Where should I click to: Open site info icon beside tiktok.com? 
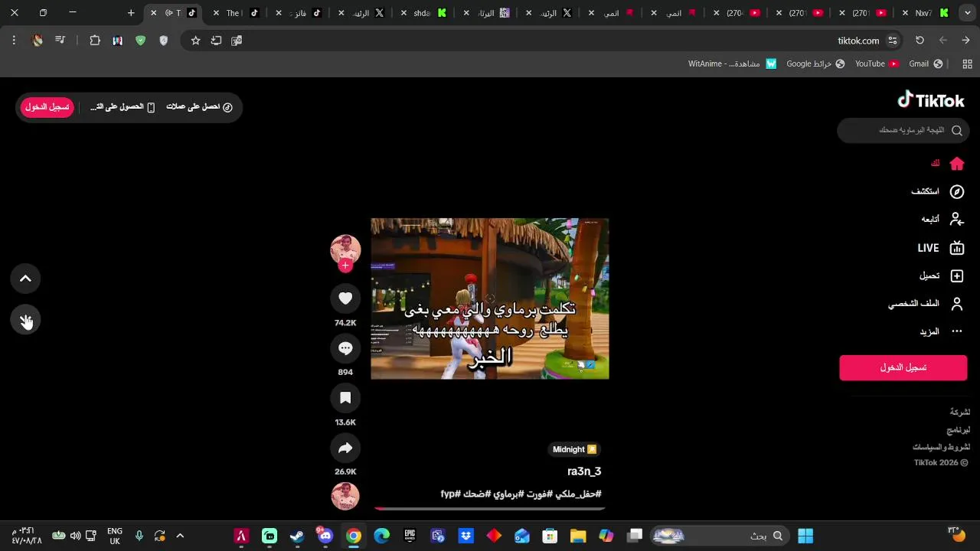893,41
